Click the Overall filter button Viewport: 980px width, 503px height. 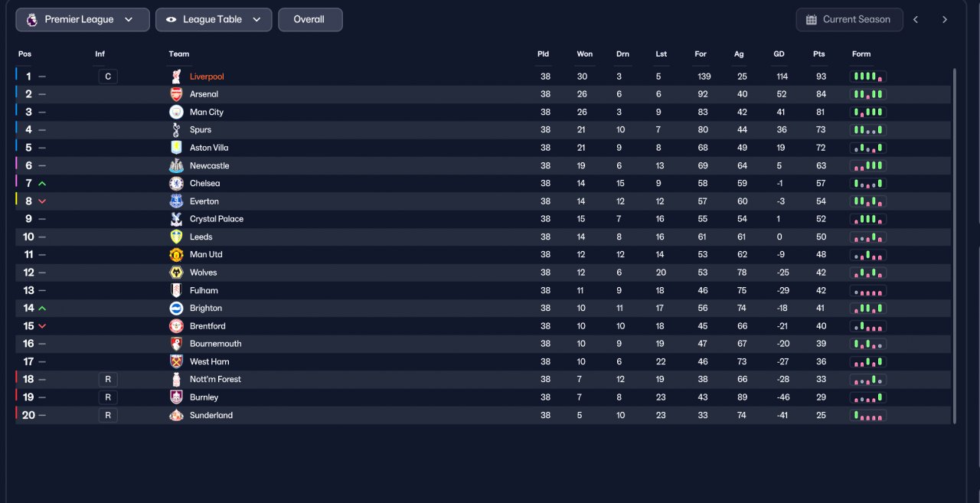[310, 20]
